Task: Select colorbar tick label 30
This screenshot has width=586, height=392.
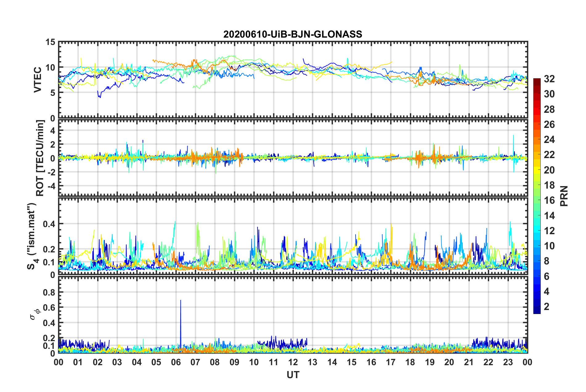Action: (549, 94)
